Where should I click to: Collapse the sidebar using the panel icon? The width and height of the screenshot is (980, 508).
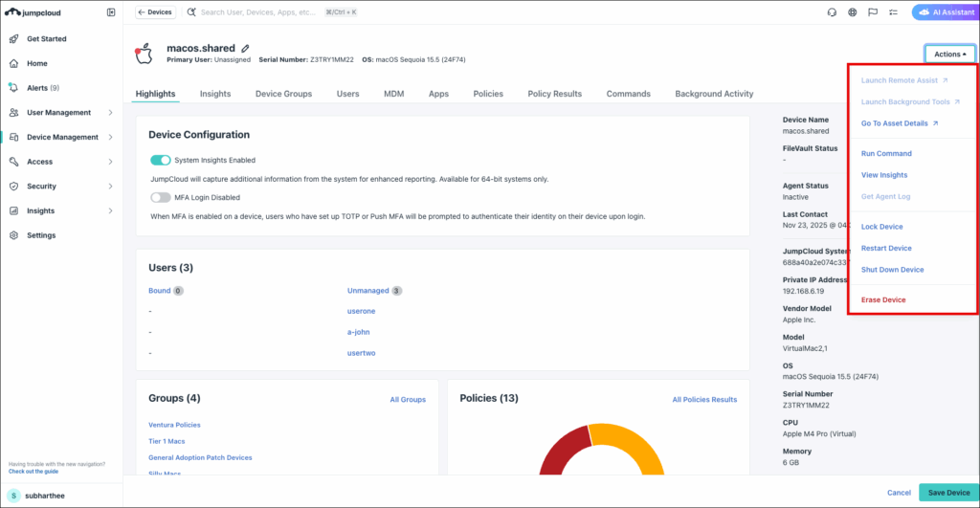111,12
